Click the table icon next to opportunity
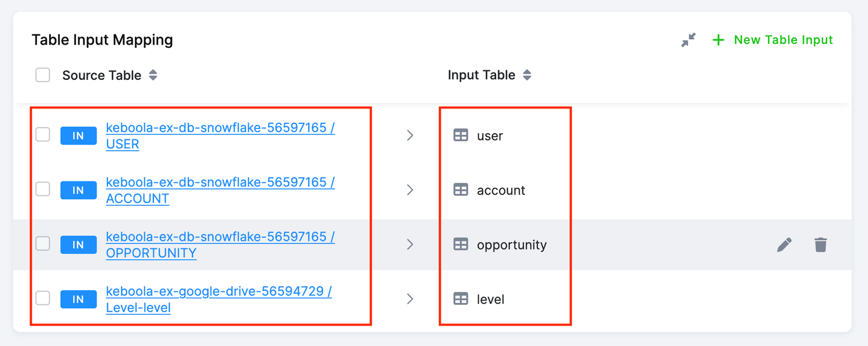The width and height of the screenshot is (868, 346). tap(461, 244)
